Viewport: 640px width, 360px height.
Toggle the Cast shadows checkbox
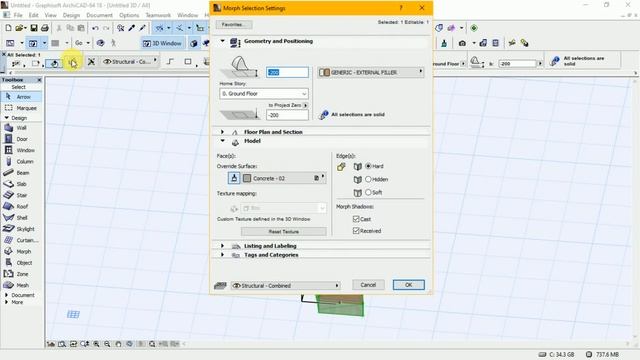356,219
